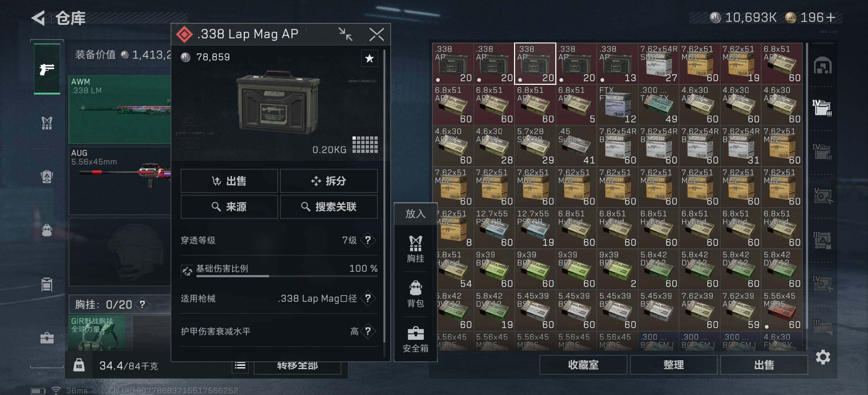Collapse the item detail panel with arrows icon

point(345,34)
